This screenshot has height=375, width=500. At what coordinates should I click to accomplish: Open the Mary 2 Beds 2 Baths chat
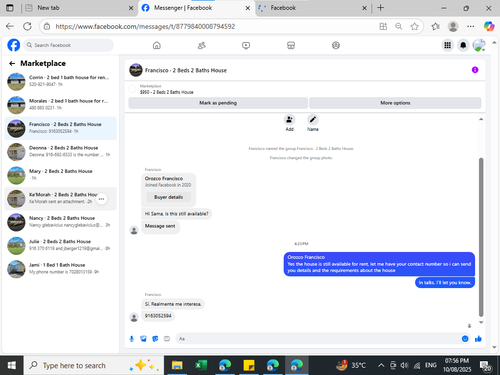[60, 175]
